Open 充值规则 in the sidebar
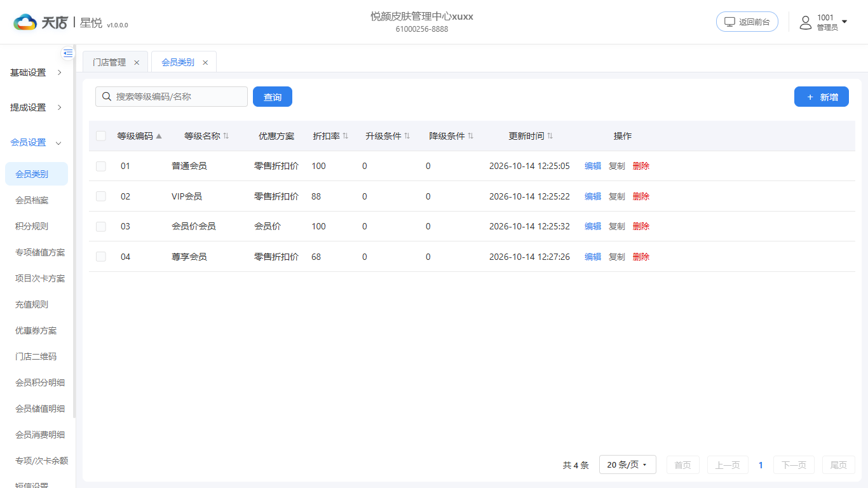This screenshot has height=488, width=868. click(32, 304)
